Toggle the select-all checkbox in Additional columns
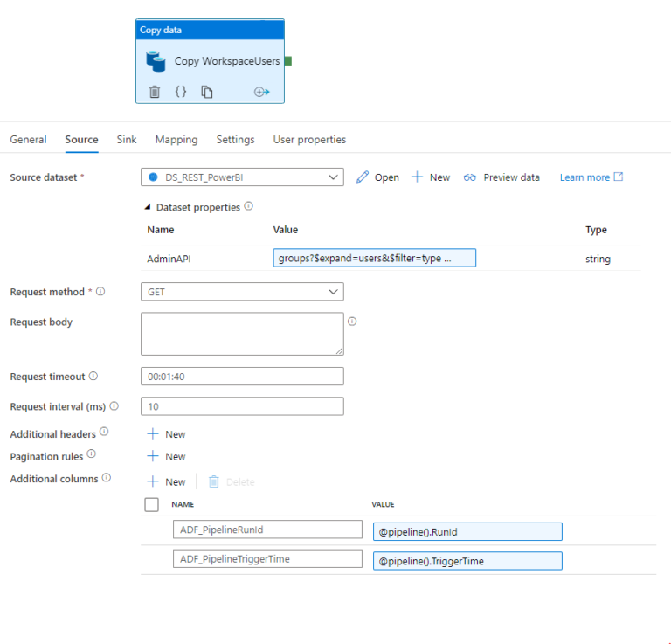 pyautogui.click(x=151, y=505)
